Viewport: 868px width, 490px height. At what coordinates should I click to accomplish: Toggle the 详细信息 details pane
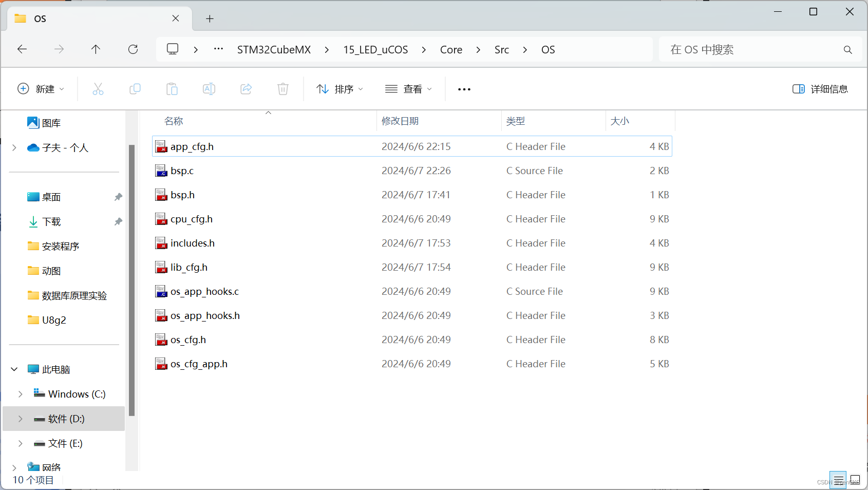[x=820, y=89]
